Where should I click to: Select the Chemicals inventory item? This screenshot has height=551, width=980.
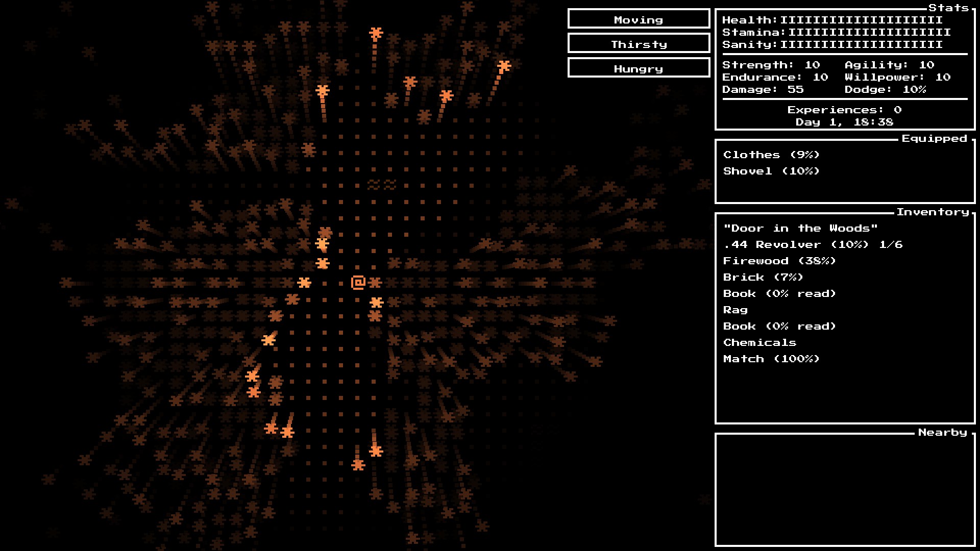point(759,342)
